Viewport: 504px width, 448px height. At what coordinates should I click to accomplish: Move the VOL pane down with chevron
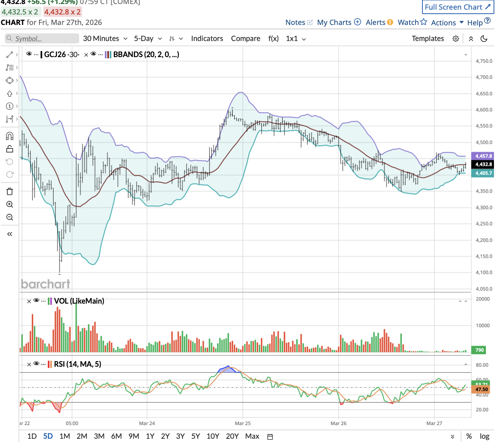[466, 301]
